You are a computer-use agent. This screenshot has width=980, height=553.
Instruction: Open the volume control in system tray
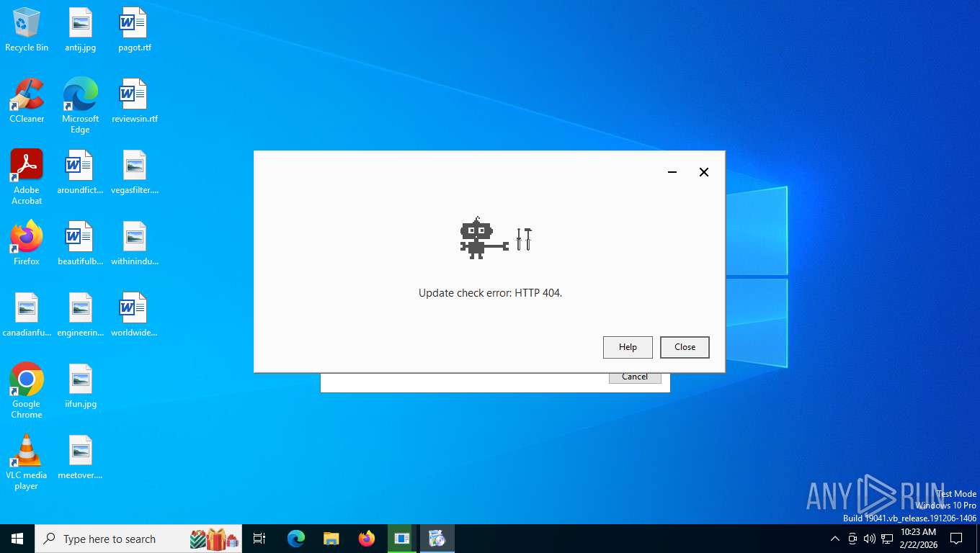(x=870, y=539)
